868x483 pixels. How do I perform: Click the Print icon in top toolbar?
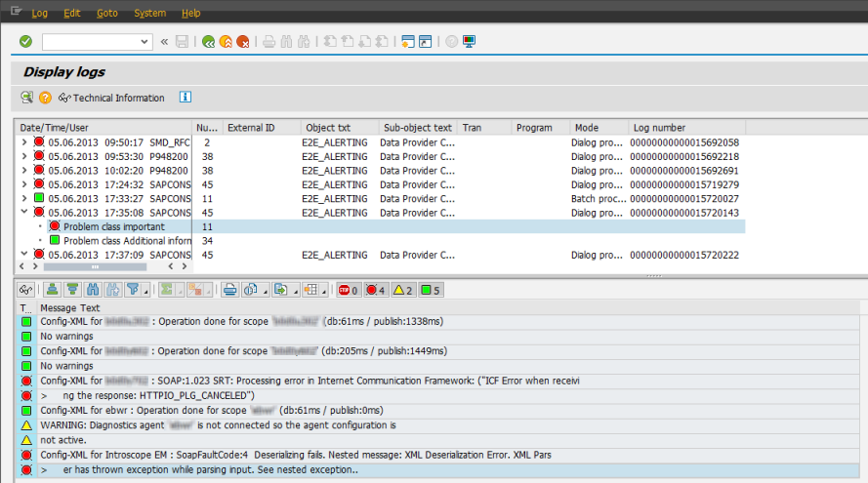tap(269, 42)
